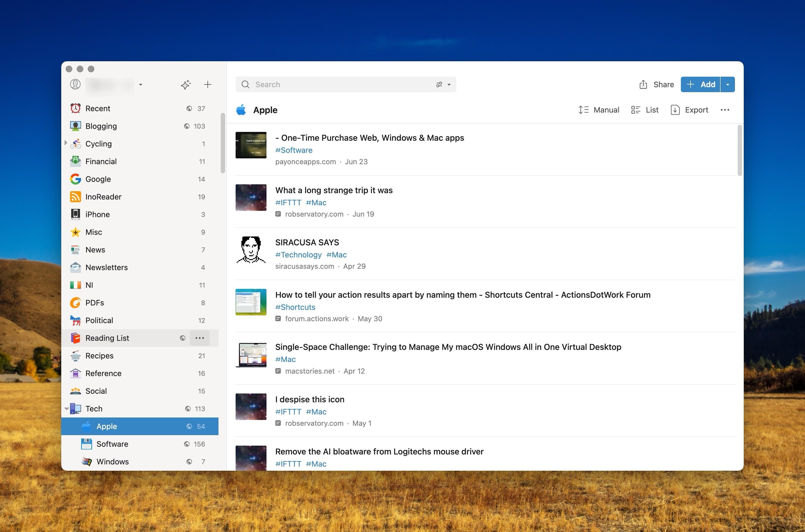Open the ellipsis overflow icon in the toolbar
Screen dimensions: 805x532
725,110
